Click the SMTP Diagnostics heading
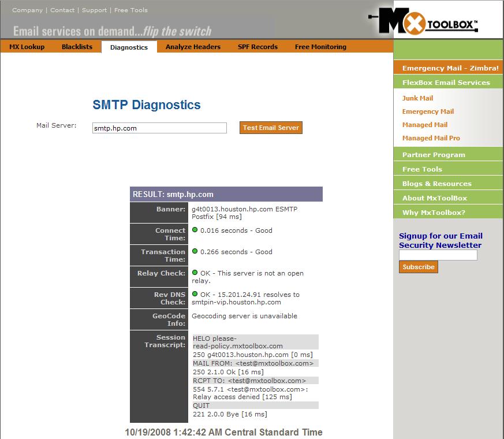Viewport: 504px width, 439px height. [x=147, y=105]
